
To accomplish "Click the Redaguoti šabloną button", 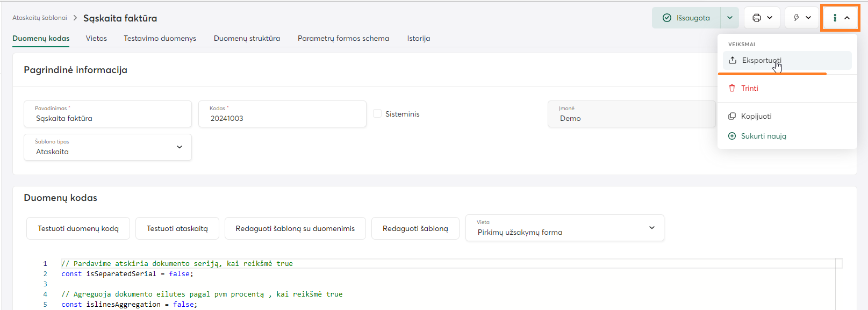I will tap(415, 228).
